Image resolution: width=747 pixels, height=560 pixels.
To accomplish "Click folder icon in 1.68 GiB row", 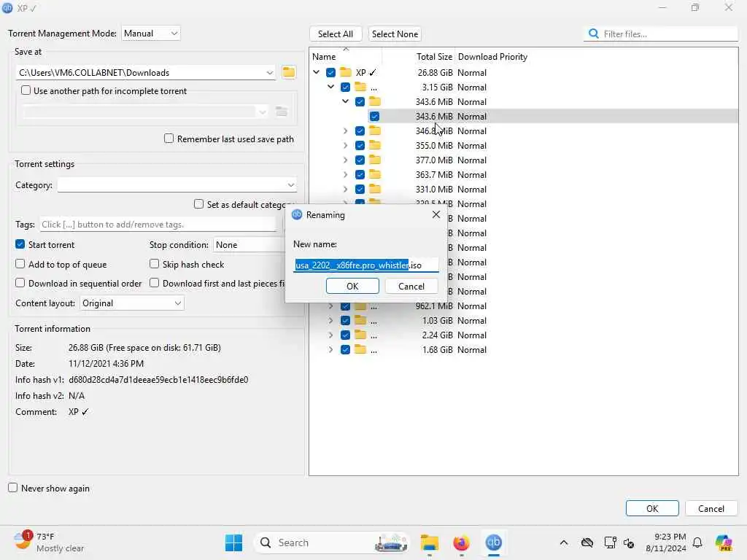I will [360, 349].
